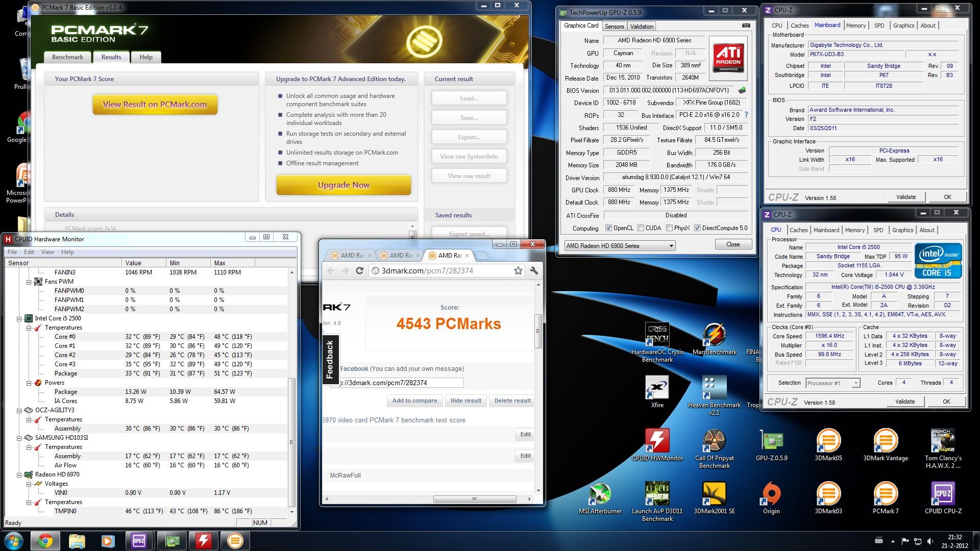This screenshot has width=980, height=551.
Task: Open the PCMark 7 desktop shortcut
Action: 886,498
